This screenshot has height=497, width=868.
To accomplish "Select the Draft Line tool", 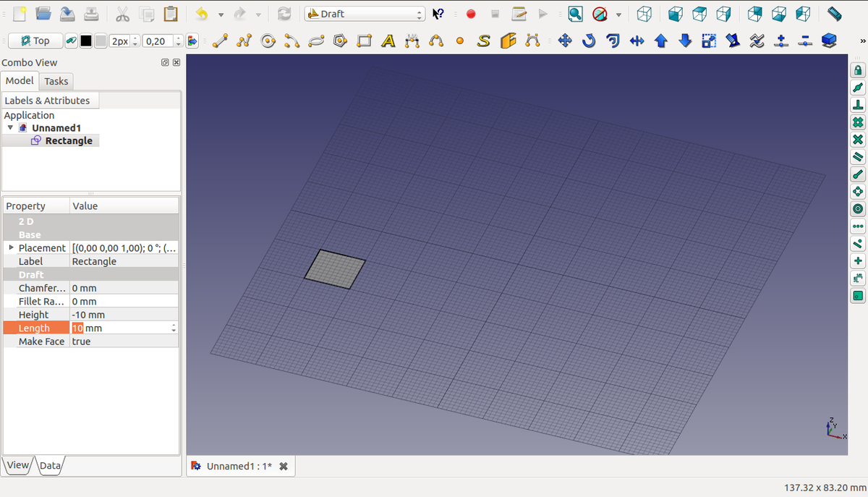I will pos(220,41).
